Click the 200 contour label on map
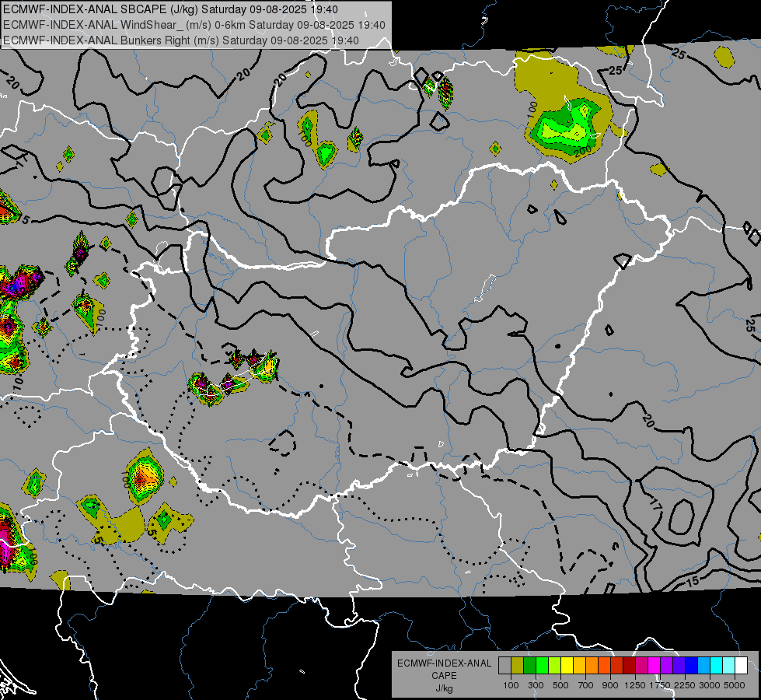 pyautogui.click(x=583, y=150)
